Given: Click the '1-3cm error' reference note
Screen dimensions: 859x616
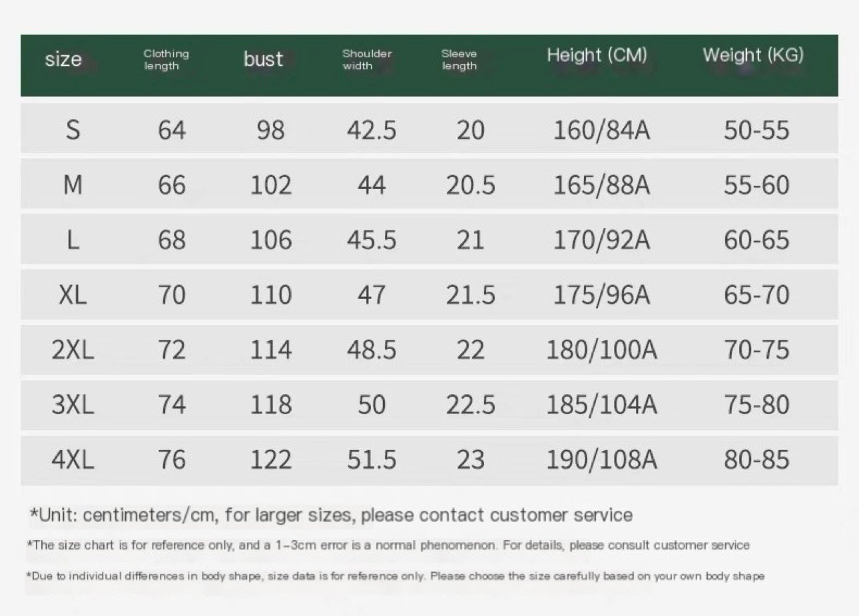Looking at the screenshot, I should (x=388, y=545).
